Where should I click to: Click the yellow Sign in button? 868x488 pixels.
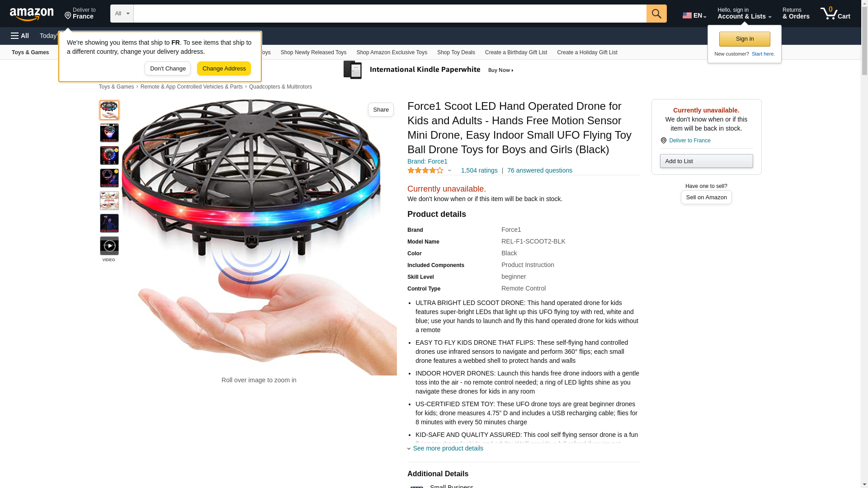tap(745, 39)
